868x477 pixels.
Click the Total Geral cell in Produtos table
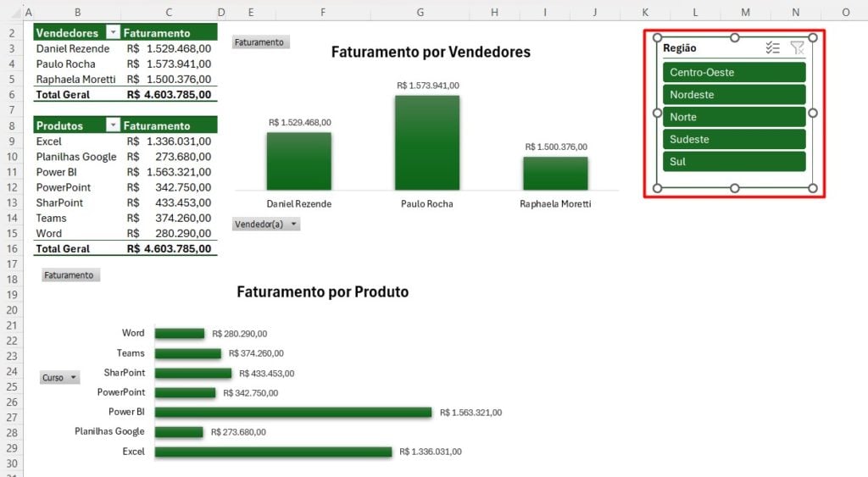(x=77, y=249)
